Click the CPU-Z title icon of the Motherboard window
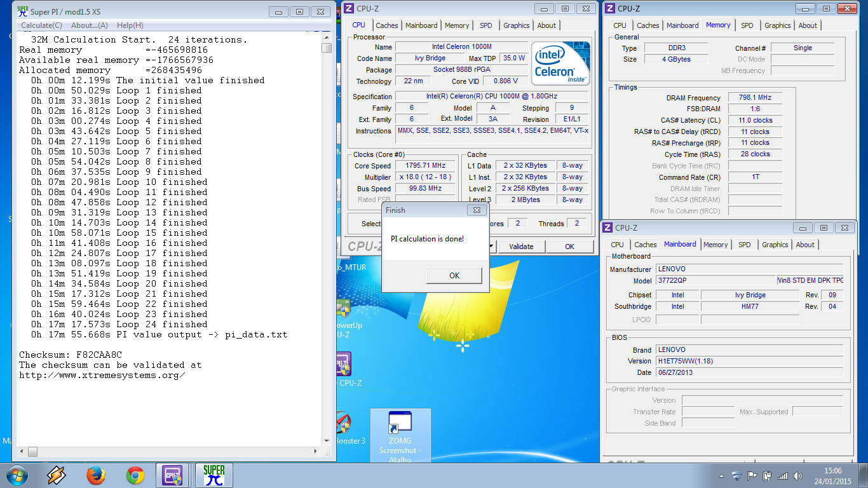868x488 pixels. pyautogui.click(x=607, y=227)
